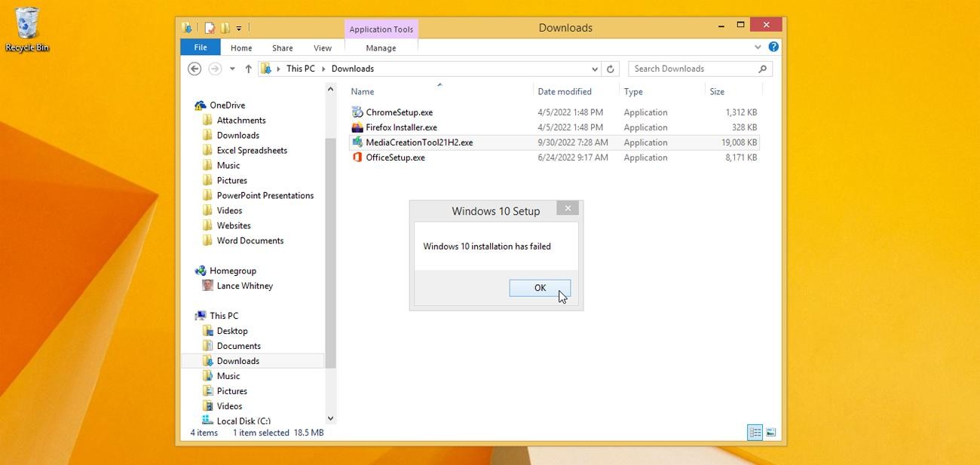
Task: Select Downloads under This PC
Action: (x=238, y=361)
